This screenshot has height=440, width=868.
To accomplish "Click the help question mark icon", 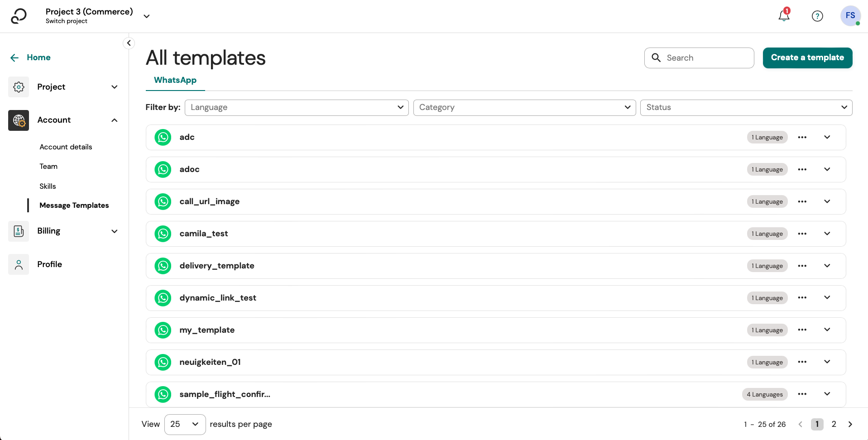I will (x=817, y=16).
